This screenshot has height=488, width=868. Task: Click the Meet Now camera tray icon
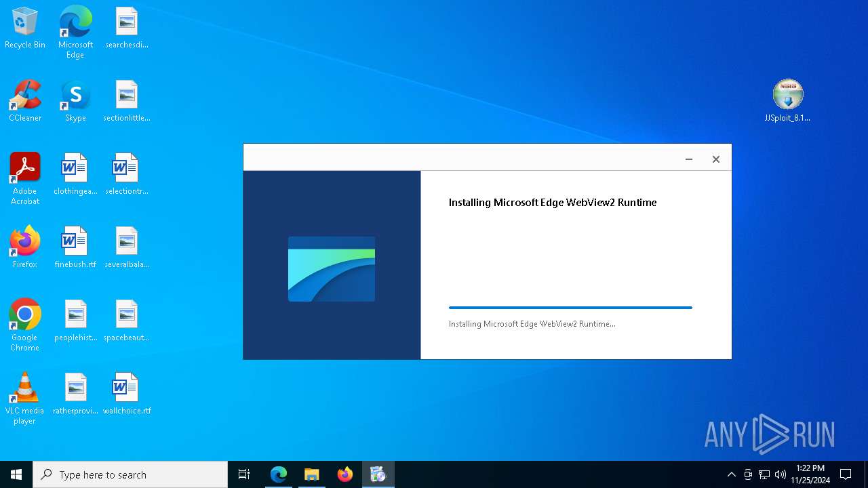coord(748,474)
